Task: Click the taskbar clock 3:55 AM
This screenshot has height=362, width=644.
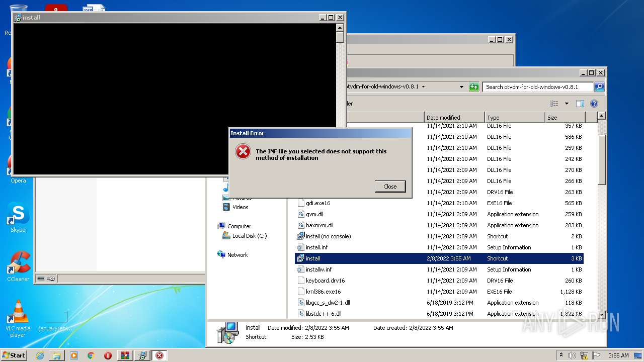Action: click(618, 355)
